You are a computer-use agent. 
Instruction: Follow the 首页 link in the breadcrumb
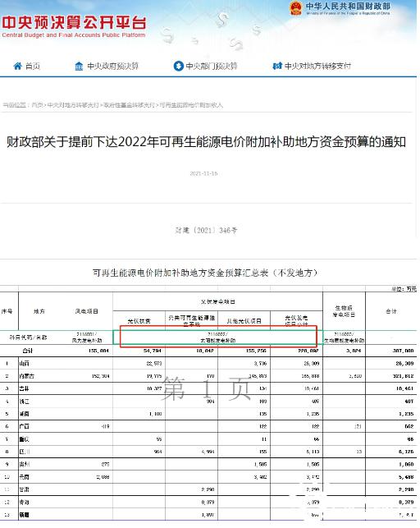point(37,105)
